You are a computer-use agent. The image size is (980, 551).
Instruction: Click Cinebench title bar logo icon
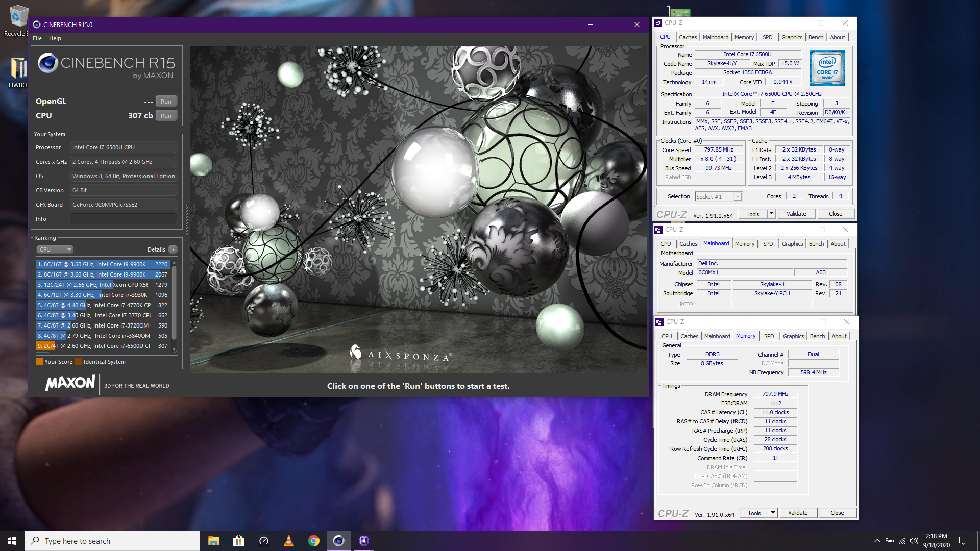37,24
